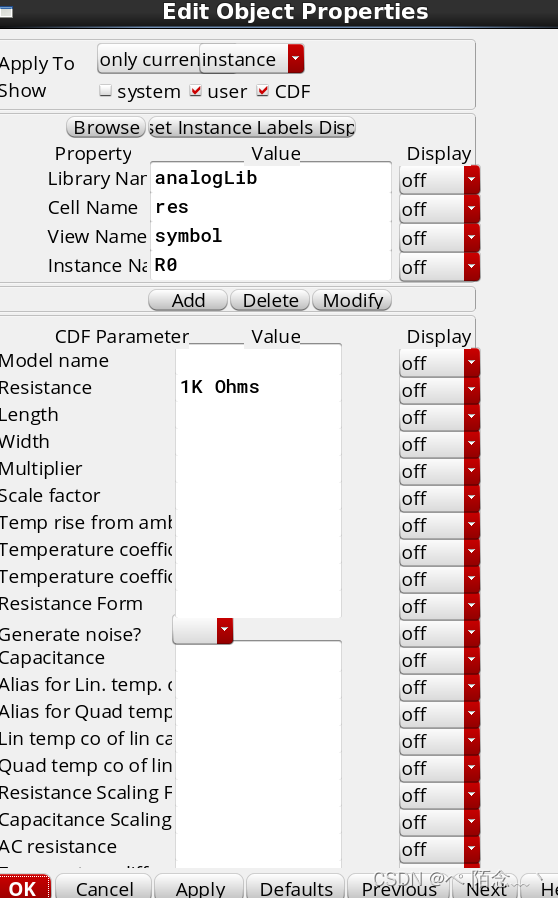The image size is (558, 898).
Task: Open Display dropdown for Model name
Action: click(x=439, y=363)
